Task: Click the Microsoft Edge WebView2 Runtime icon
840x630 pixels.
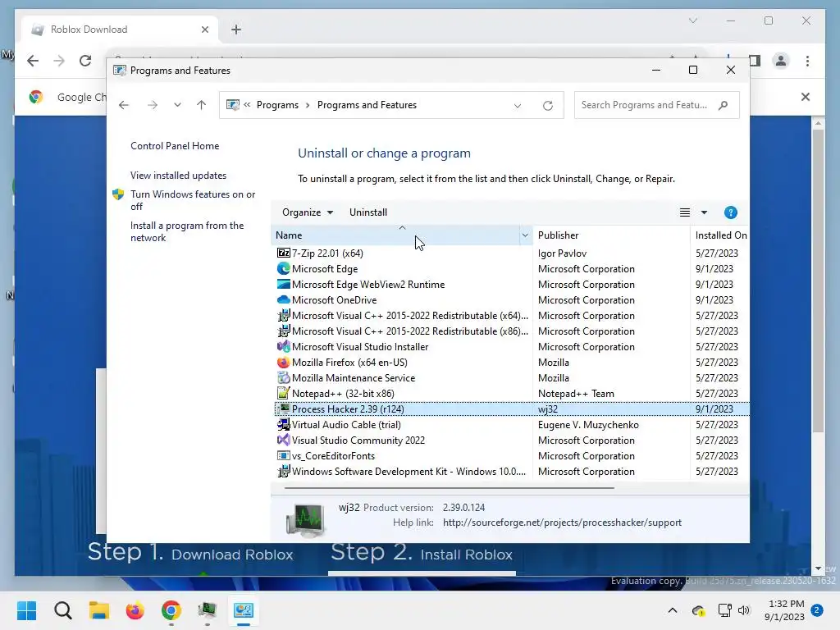Action: (283, 284)
